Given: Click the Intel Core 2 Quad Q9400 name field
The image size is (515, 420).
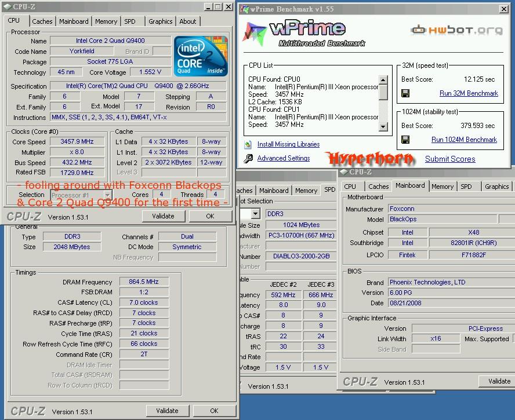Looking at the screenshot, I should tap(110, 41).
